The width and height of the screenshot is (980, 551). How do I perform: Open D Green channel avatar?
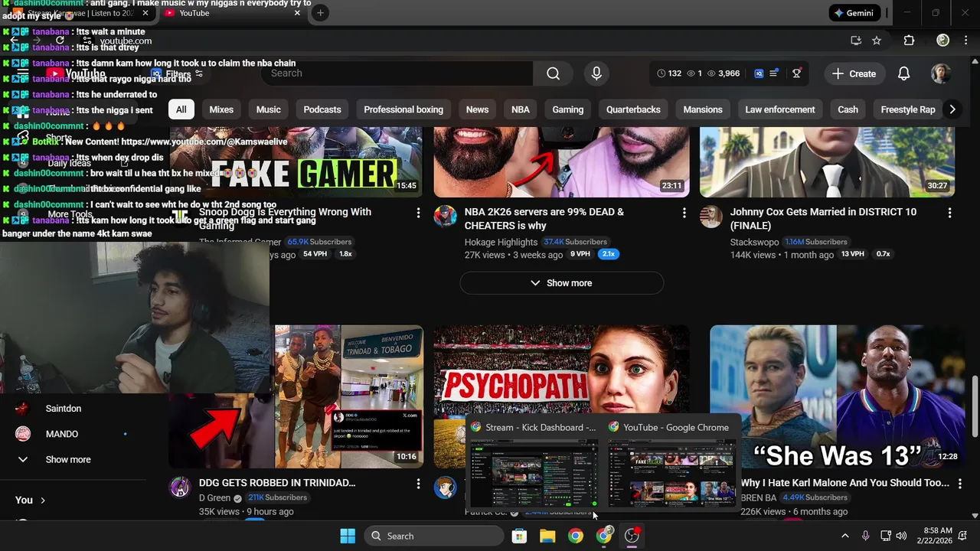(179, 487)
